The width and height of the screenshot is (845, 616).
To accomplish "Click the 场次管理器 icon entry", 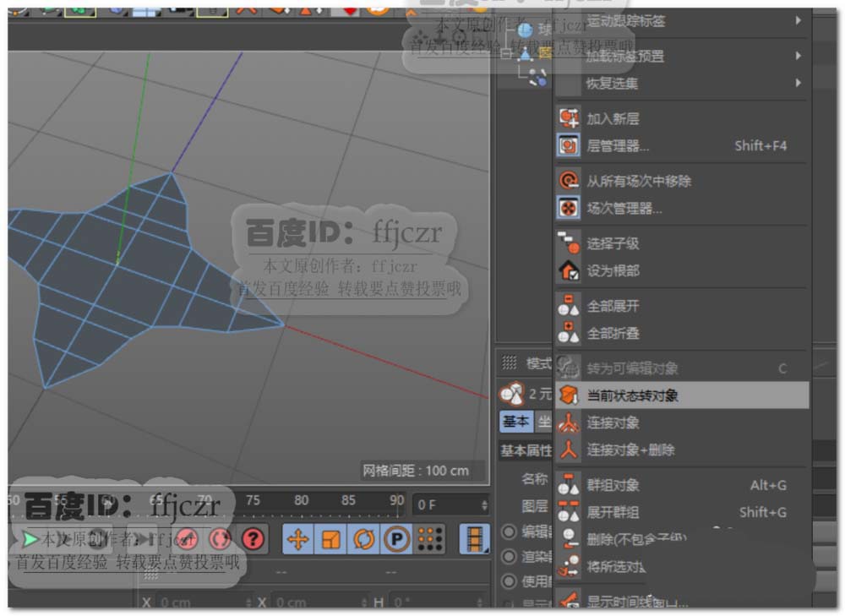I will (570, 208).
